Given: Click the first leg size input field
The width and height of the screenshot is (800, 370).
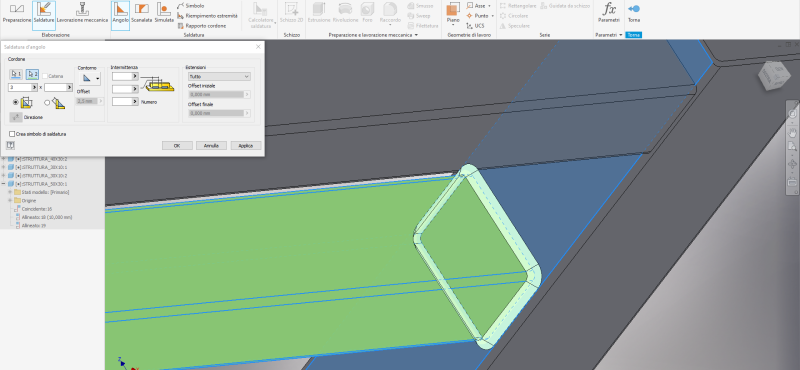Looking at the screenshot, I should 20,88.
